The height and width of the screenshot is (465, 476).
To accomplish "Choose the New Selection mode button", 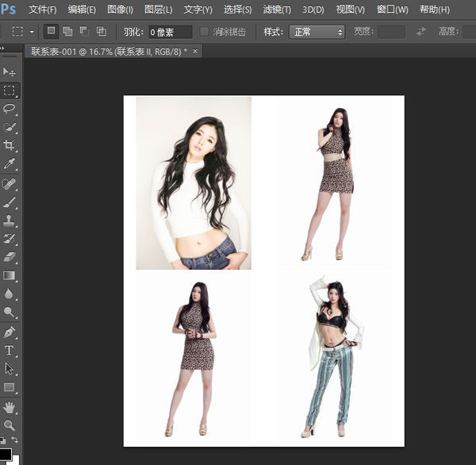I will tap(51, 32).
